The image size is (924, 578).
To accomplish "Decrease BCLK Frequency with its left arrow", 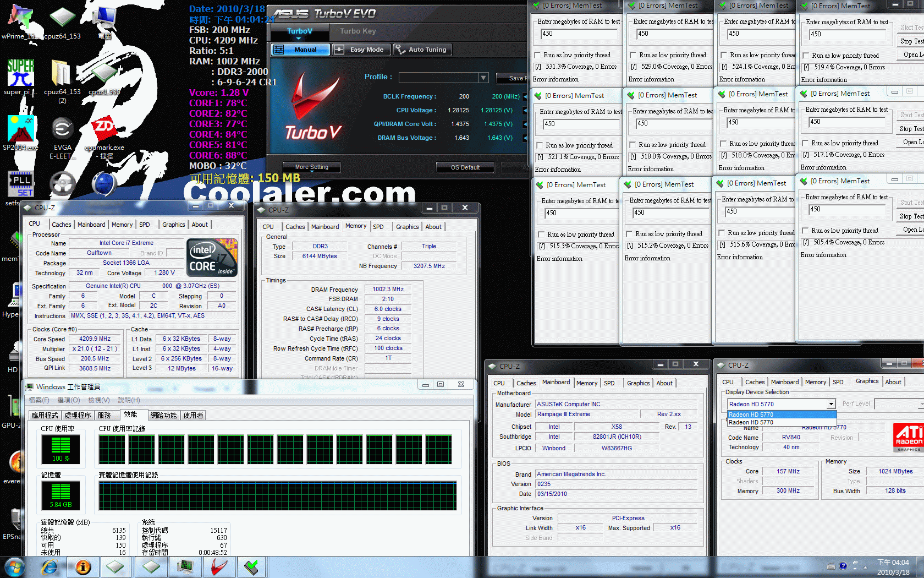I will pyautogui.click(x=525, y=96).
